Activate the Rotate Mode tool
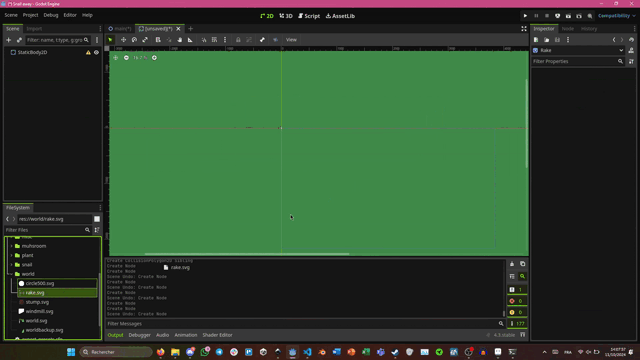640x360 pixels. pos(134,40)
